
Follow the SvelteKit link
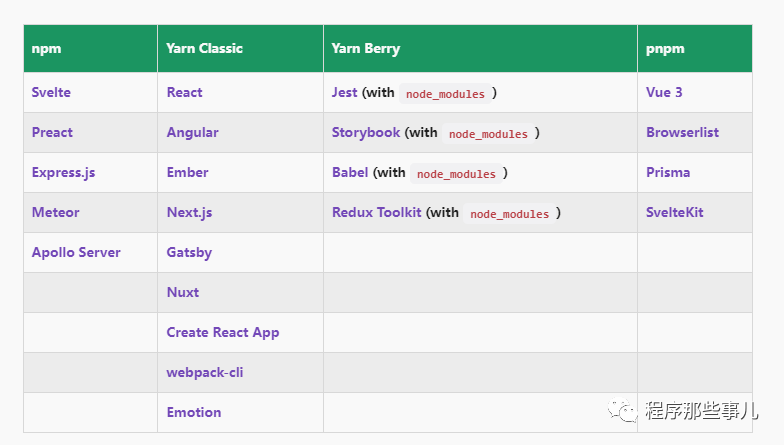pyautogui.click(x=674, y=212)
